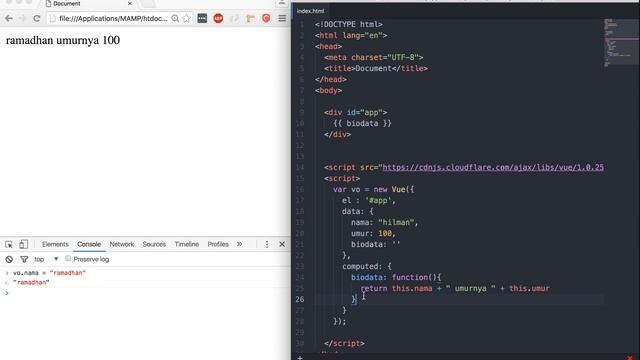Open the dark blue extension icon
Screen dimensions: 640x360
[202, 18]
